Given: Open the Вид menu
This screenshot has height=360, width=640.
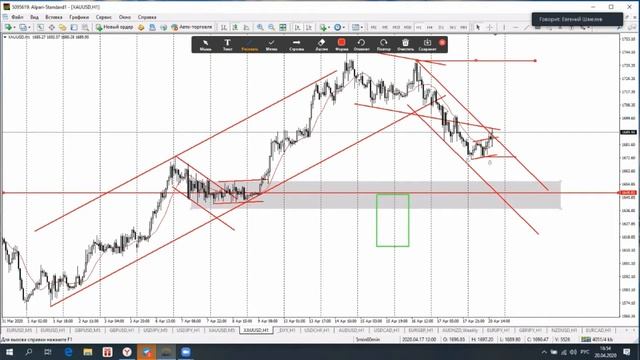Looking at the screenshot, I should 34,17.
